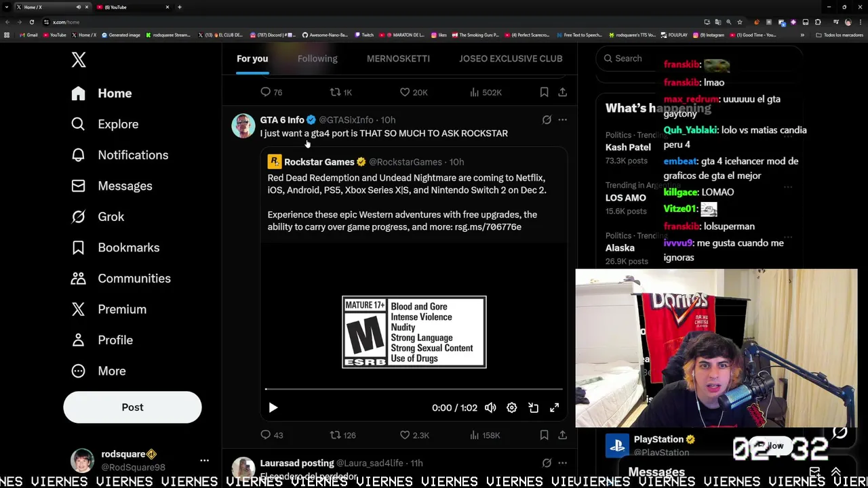Click the reply icon with 76 replies
This screenshot has width=868, height=488.
click(x=266, y=92)
